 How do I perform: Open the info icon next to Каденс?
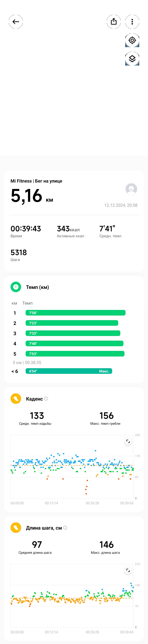tap(46, 399)
